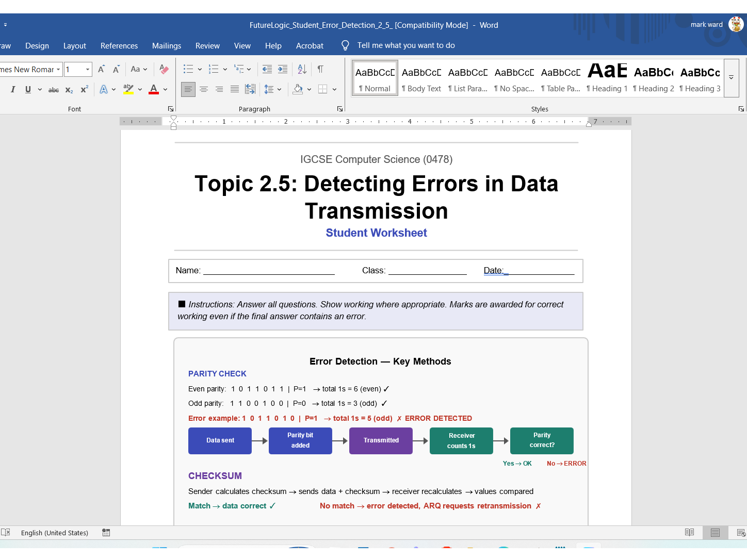Apply shading paint bucket icon
The image size is (747, 560).
[298, 89]
